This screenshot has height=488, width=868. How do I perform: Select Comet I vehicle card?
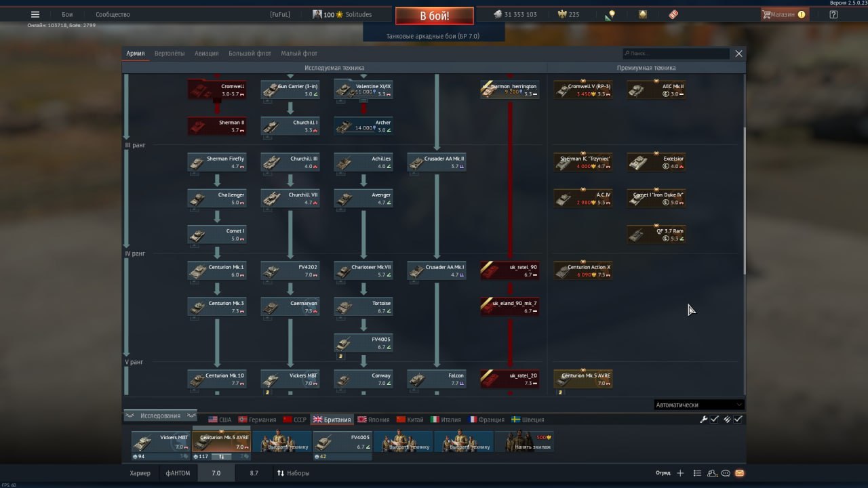(217, 235)
